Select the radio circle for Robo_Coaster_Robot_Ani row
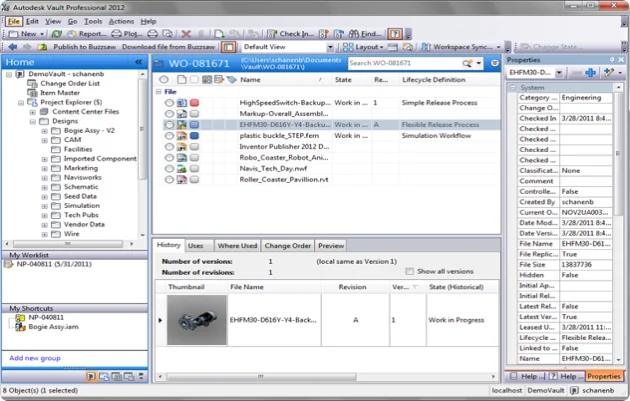 169,158
